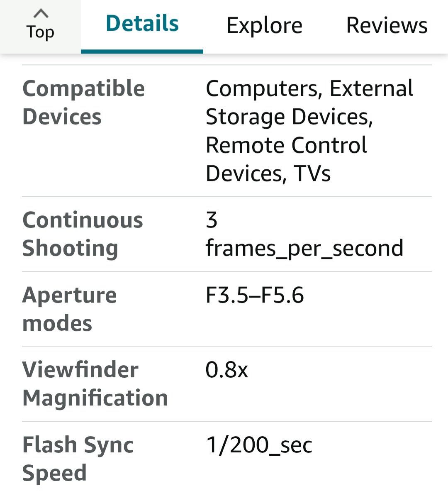The height and width of the screenshot is (491, 448).
Task: Tap the Top up-arrow chevron icon
Action: [x=41, y=13]
